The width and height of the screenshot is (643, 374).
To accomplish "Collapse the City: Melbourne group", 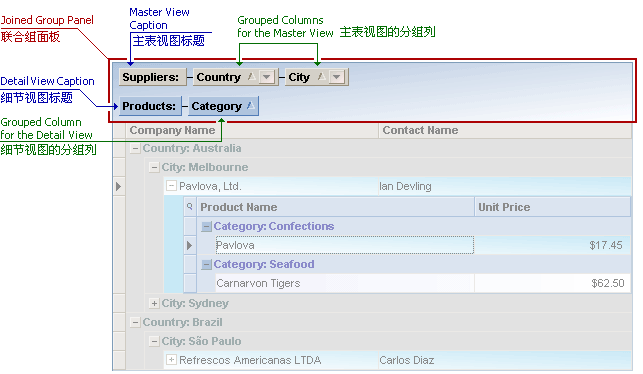I will click(154, 167).
